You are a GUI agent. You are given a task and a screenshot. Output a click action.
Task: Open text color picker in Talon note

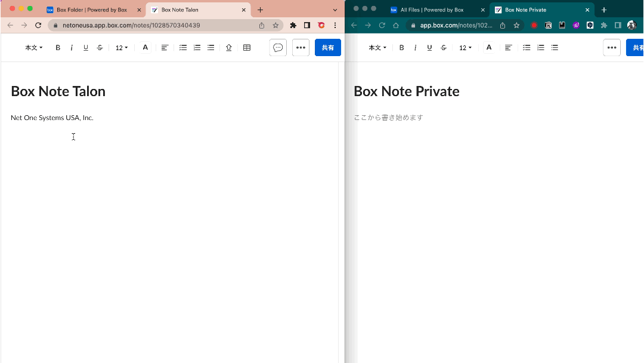click(x=145, y=48)
